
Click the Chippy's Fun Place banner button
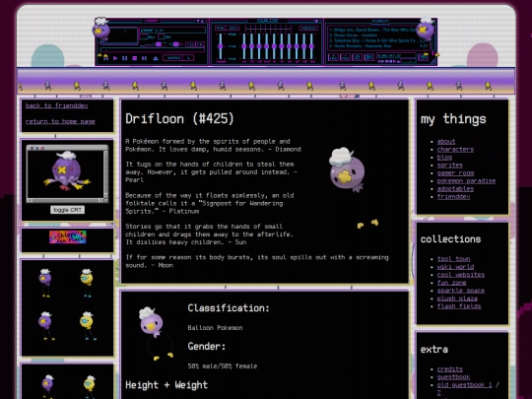coord(68,237)
